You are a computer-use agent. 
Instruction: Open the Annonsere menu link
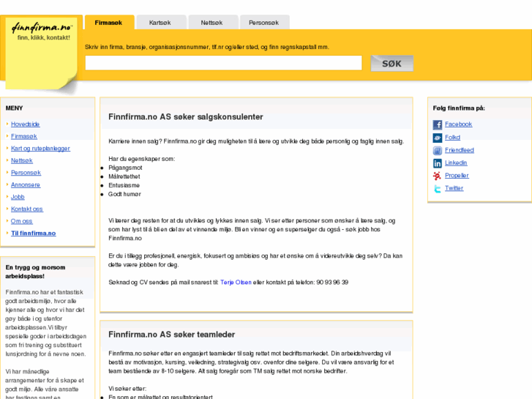(26, 184)
